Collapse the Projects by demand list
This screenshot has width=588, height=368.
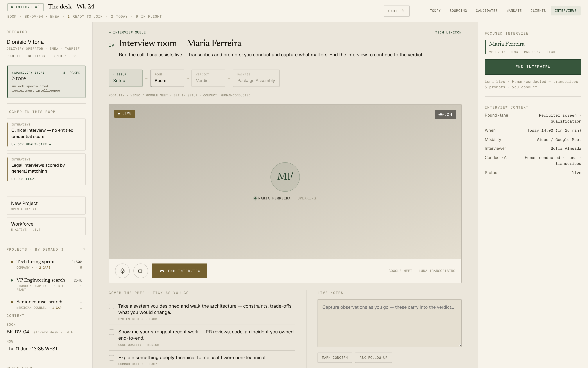coord(84,249)
